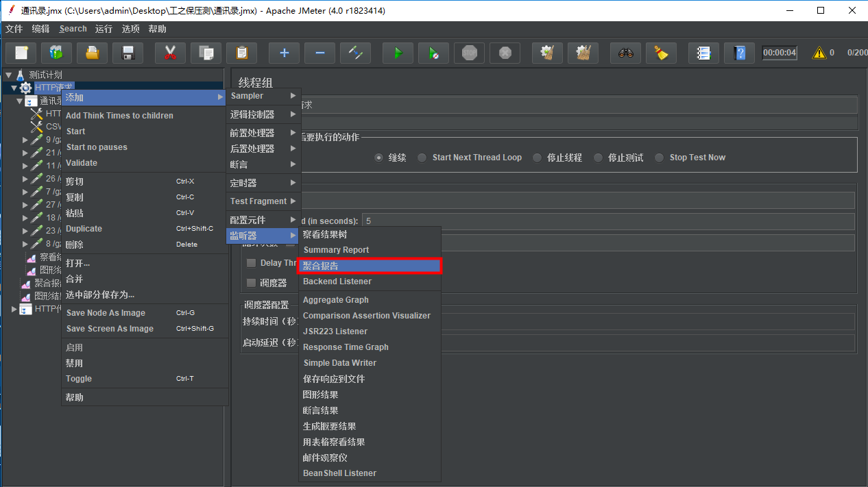This screenshot has width=868, height=487.
Task: Select the Start Next Thread Loop radio button
Action: [x=422, y=158]
